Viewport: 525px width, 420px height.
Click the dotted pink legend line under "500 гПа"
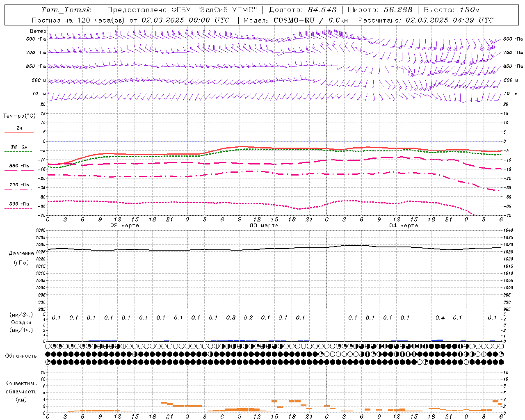tap(18, 208)
